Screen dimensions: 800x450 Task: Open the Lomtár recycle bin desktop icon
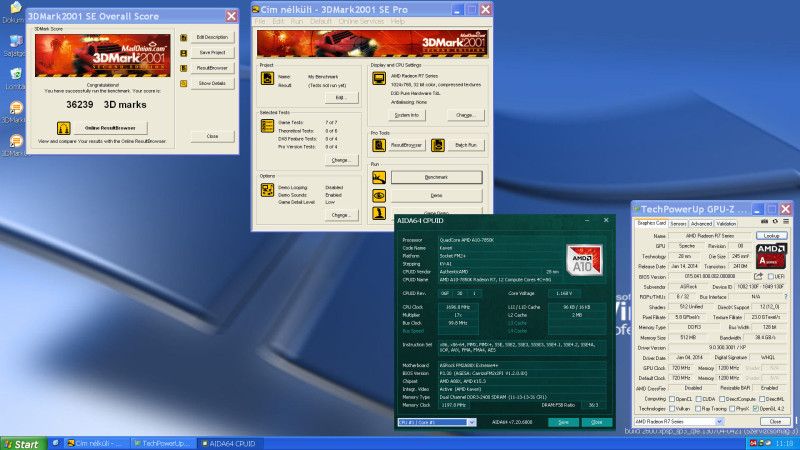coord(14,79)
